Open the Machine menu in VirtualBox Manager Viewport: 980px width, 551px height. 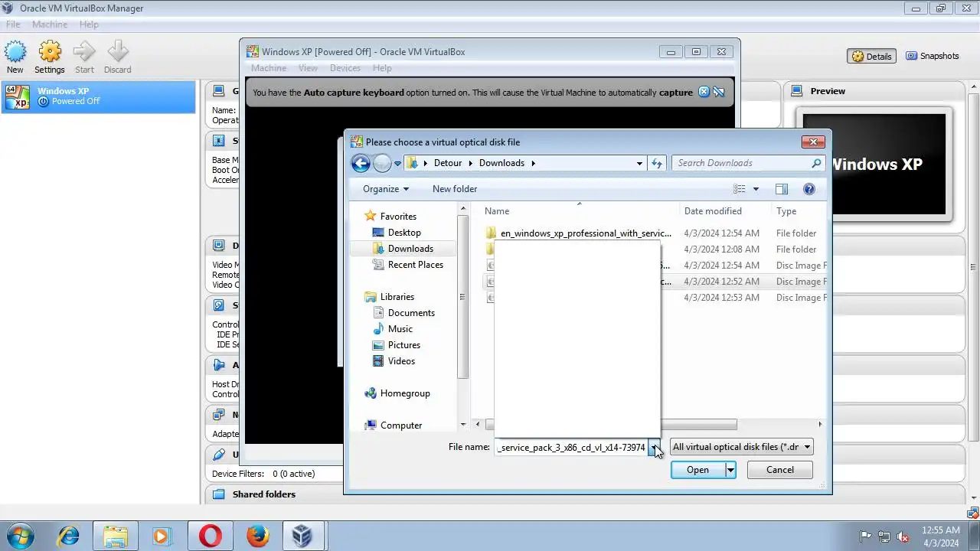pyautogui.click(x=50, y=24)
